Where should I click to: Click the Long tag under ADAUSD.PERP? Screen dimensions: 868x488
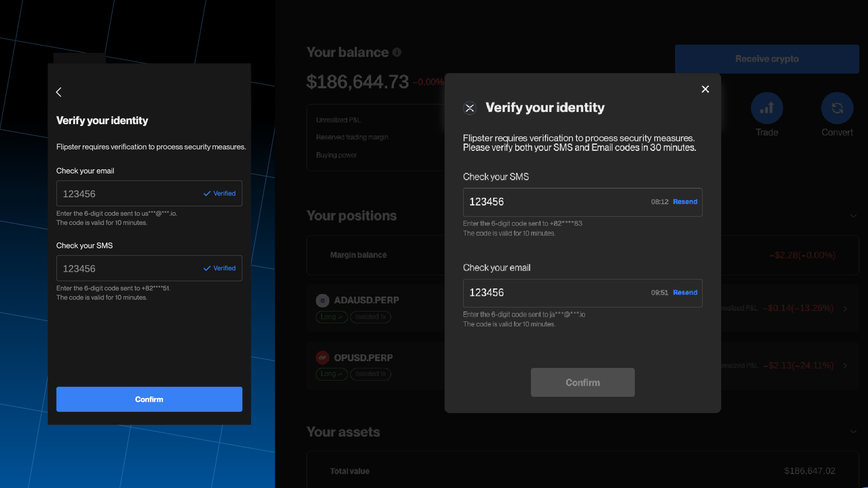coord(332,317)
